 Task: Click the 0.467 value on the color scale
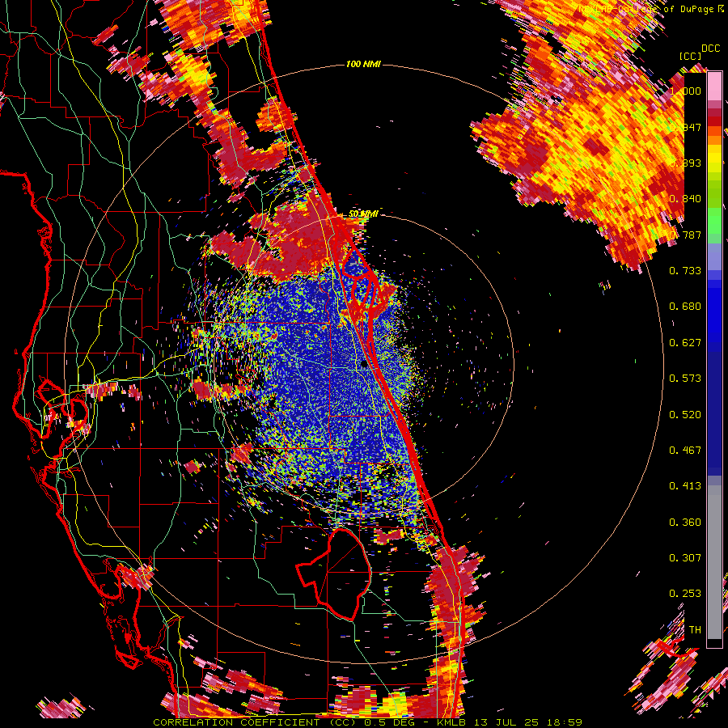tap(685, 451)
